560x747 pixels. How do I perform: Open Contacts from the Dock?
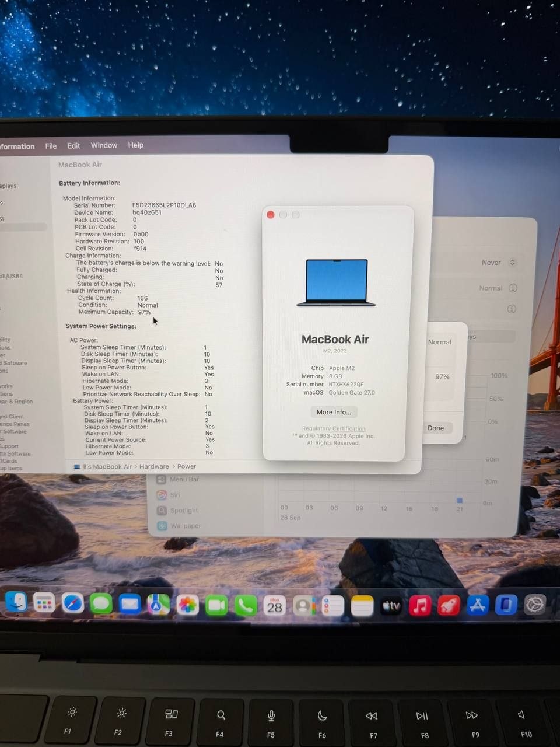tap(303, 606)
